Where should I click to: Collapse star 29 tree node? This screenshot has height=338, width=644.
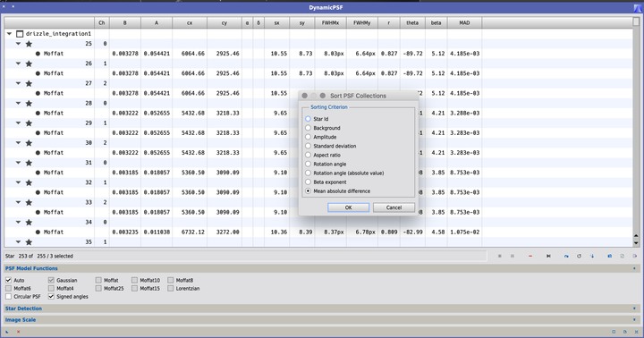[18, 123]
